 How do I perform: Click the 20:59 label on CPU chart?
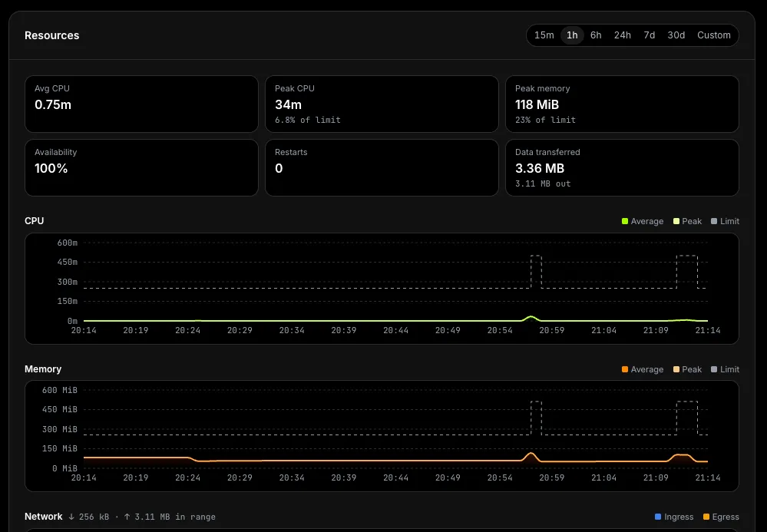click(x=552, y=331)
